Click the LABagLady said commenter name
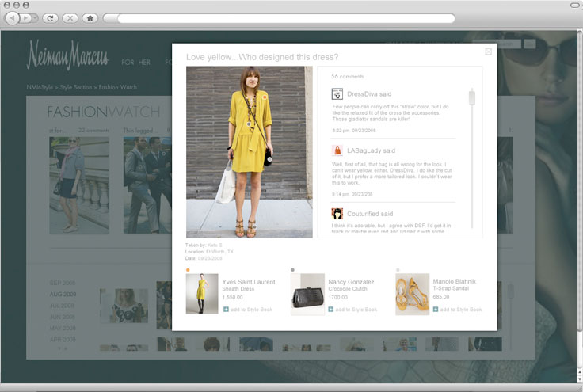 click(x=371, y=150)
